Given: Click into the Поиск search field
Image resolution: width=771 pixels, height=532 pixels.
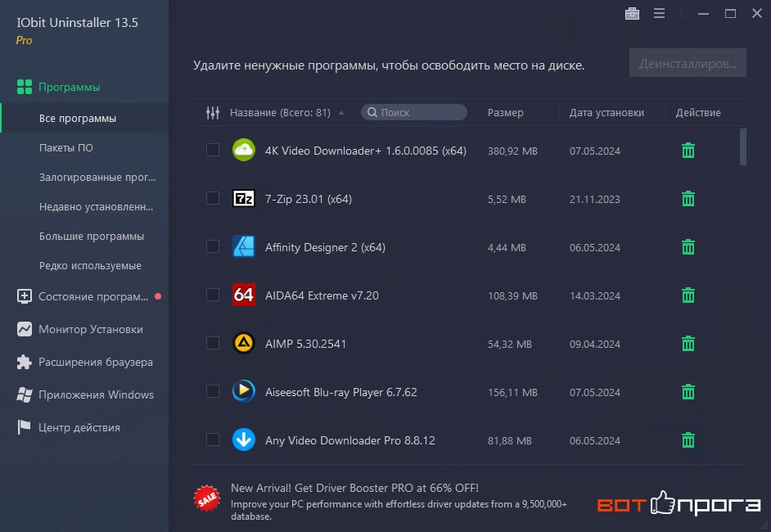Looking at the screenshot, I should 414,112.
